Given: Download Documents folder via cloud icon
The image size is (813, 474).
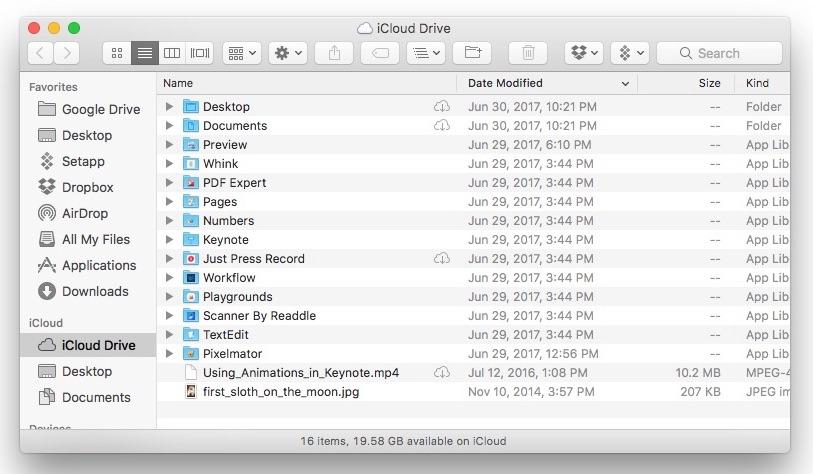Looking at the screenshot, I should [x=442, y=126].
